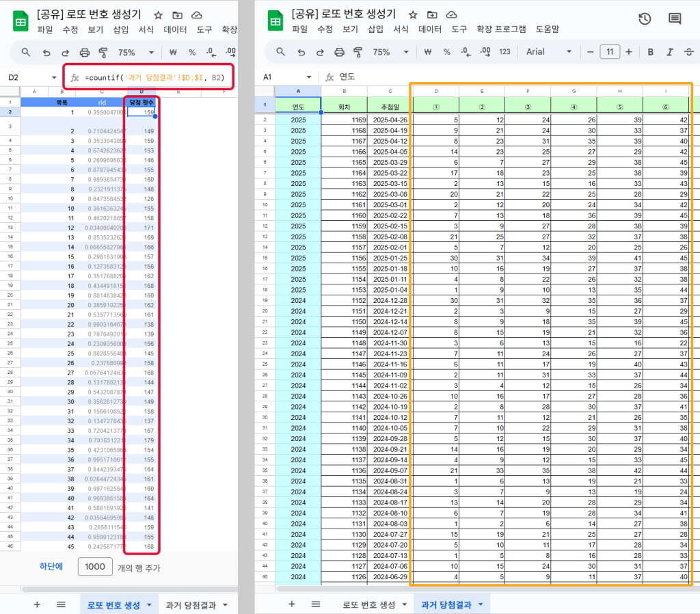
Task: Open the all sheets list in right window
Action: click(315, 604)
